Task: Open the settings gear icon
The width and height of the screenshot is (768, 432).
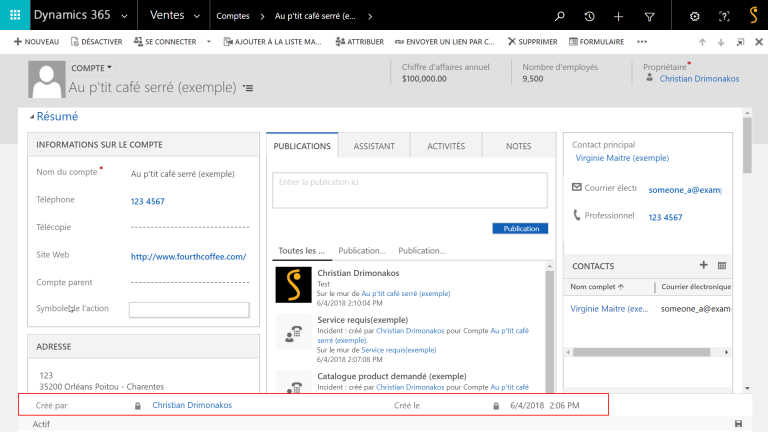Action: pyautogui.click(x=695, y=16)
